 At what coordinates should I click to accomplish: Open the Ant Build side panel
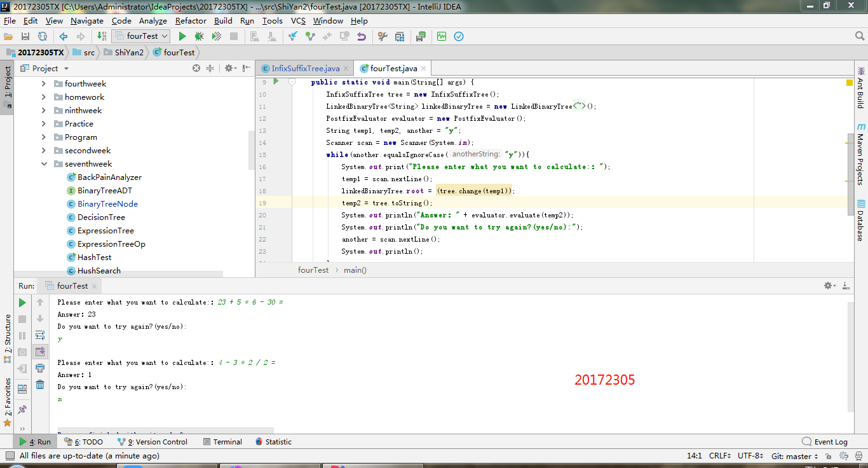(x=861, y=87)
